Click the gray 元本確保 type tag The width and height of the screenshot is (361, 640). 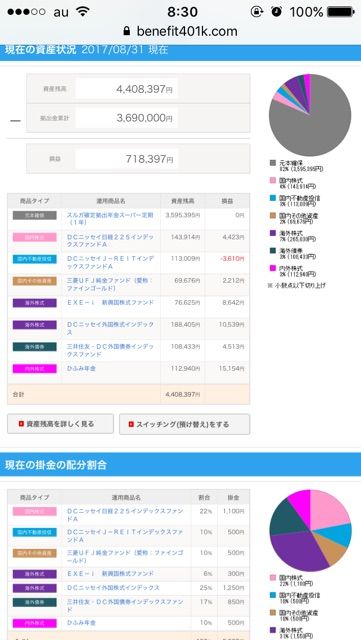tap(34, 215)
